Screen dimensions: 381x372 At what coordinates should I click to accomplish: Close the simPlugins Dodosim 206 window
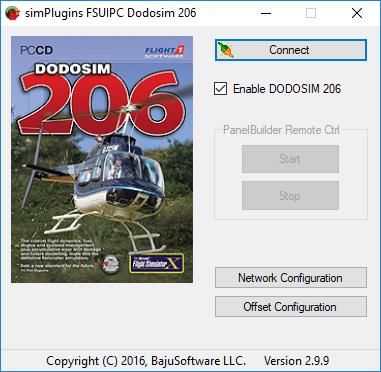[357, 13]
